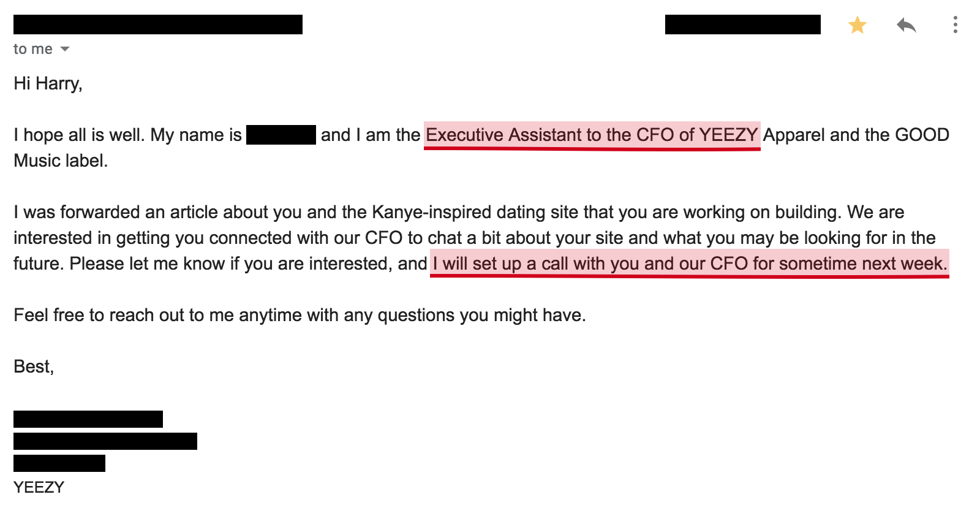Click the redacted timestamp beside the star

pos(742,25)
